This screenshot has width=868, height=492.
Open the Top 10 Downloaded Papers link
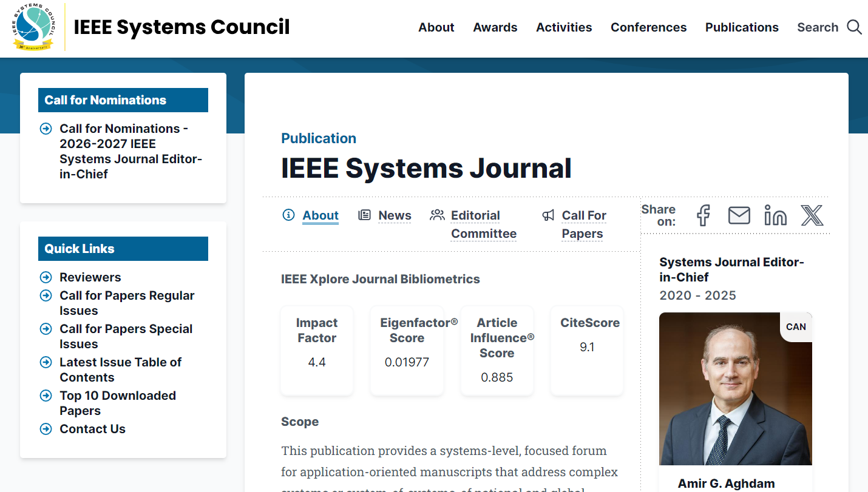pos(118,403)
